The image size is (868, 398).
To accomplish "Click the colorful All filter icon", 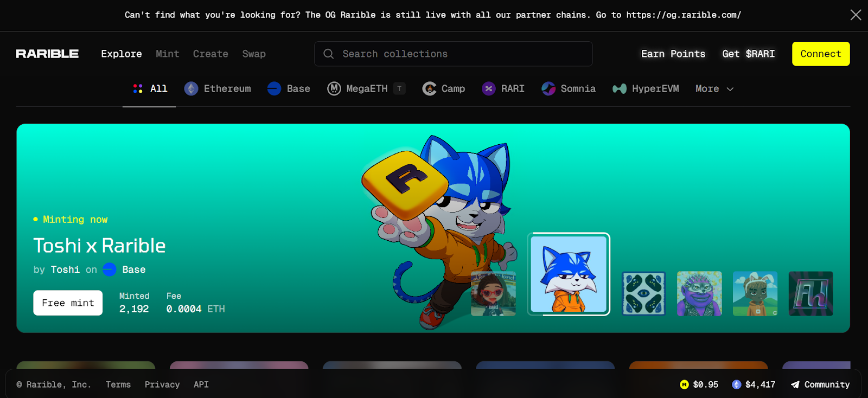I will point(138,88).
